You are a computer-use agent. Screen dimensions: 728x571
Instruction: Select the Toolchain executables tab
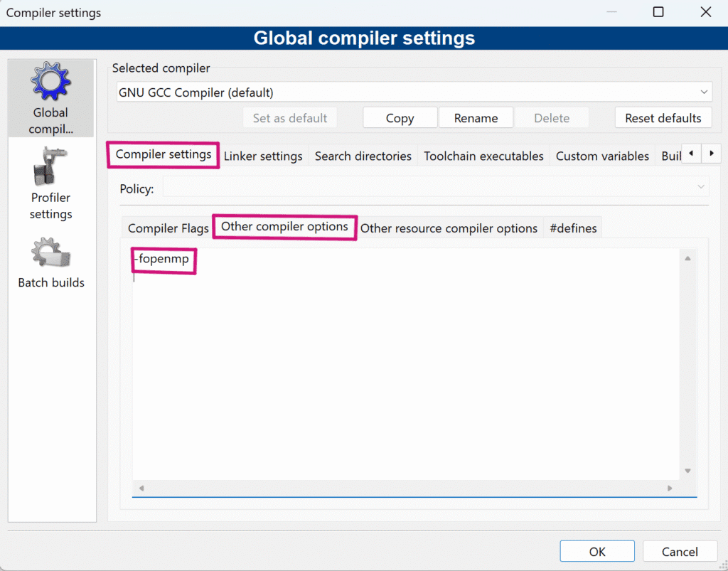click(483, 156)
